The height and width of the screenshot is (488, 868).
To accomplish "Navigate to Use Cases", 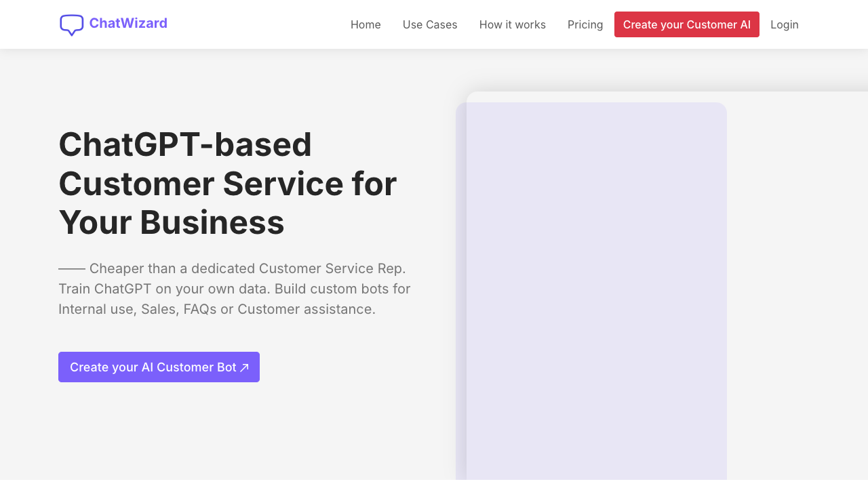I will click(x=429, y=24).
